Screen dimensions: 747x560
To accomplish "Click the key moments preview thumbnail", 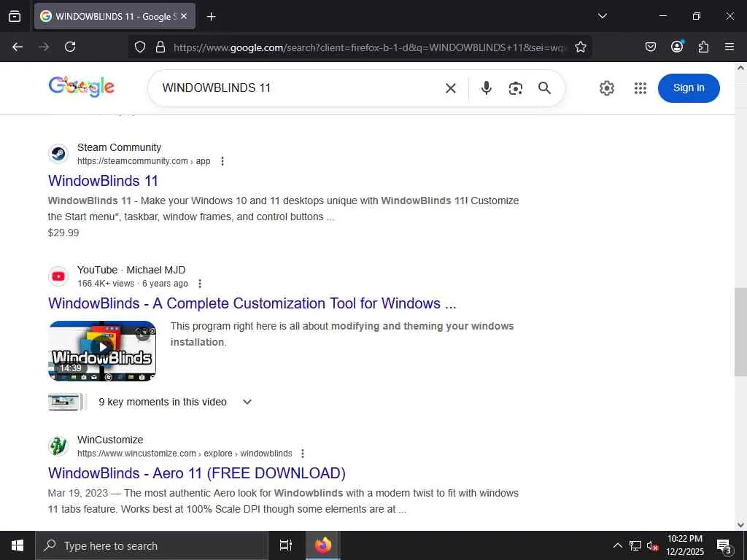I will (66, 402).
